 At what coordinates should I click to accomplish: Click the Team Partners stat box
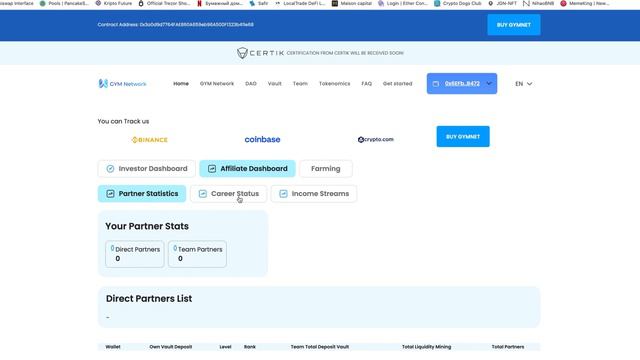[197, 254]
